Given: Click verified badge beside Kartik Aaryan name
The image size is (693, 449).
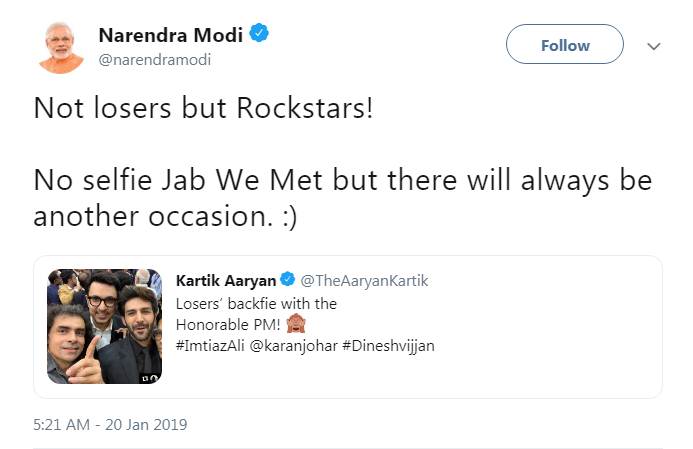Looking at the screenshot, I should click(x=287, y=280).
